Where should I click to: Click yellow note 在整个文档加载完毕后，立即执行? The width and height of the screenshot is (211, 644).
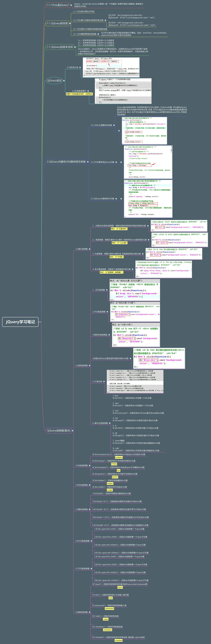click(79, 94)
